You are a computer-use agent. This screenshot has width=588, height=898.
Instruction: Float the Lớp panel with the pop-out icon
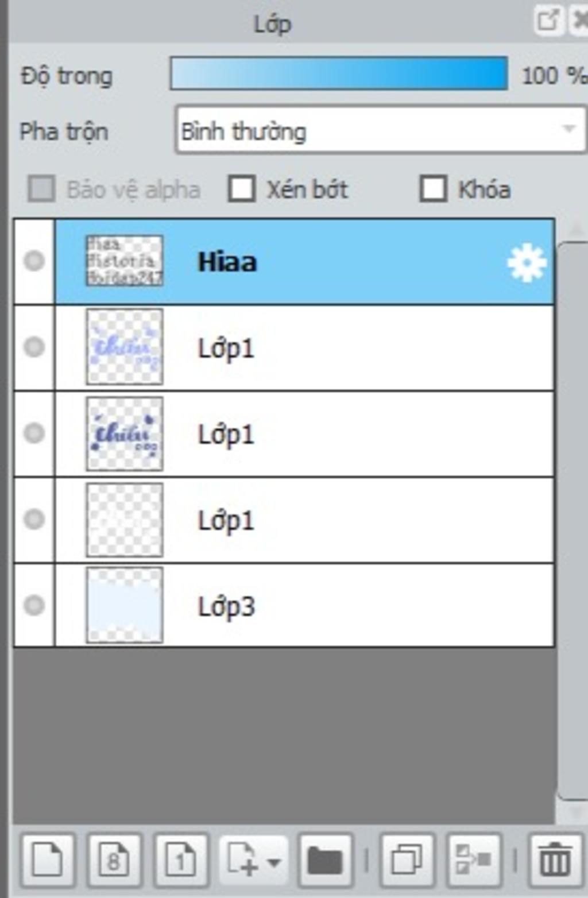[547, 21]
